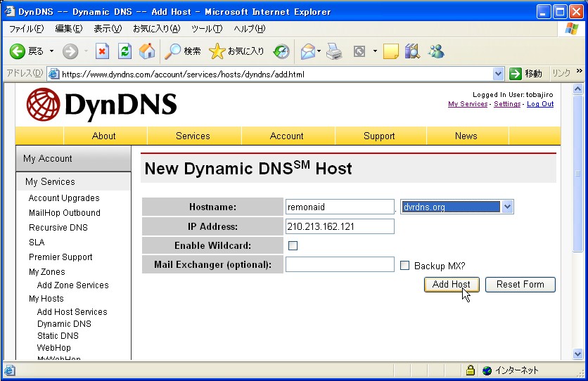Click the Mail Exchanger input field
The image size is (588, 381).
tap(340, 264)
